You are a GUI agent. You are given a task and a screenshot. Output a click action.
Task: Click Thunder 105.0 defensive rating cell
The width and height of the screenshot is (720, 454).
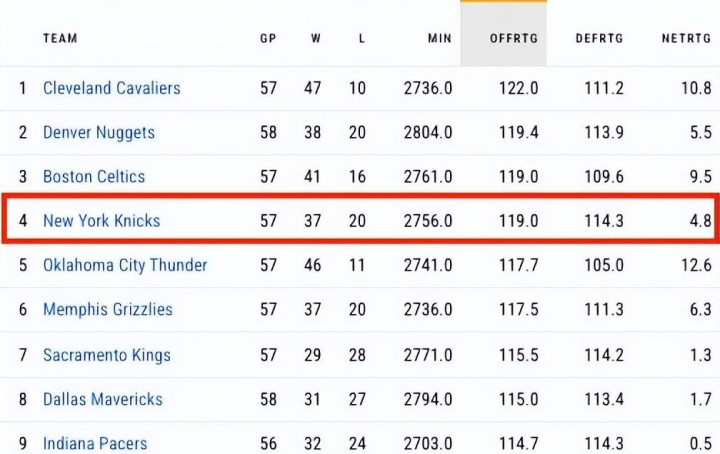pyautogui.click(x=604, y=265)
